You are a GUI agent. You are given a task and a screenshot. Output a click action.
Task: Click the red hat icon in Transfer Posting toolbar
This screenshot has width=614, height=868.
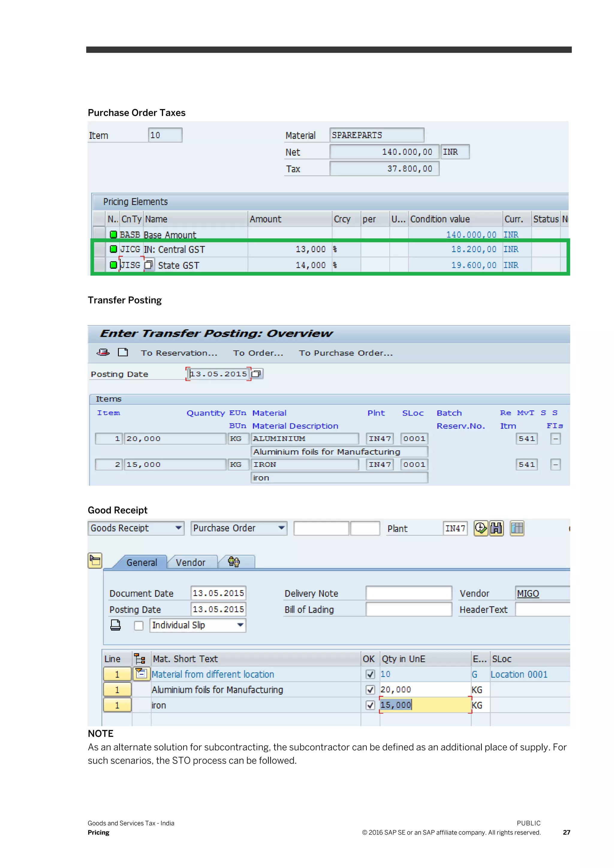pyautogui.click(x=103, y=352)
